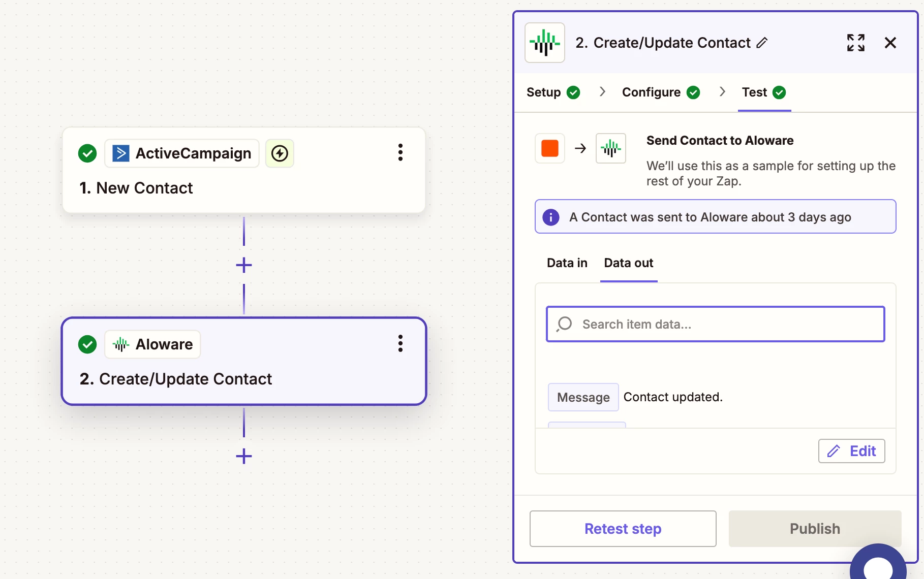Click the green check next to Configure
Viewport: 924px width, 579px height.
(x=693, y=92)
